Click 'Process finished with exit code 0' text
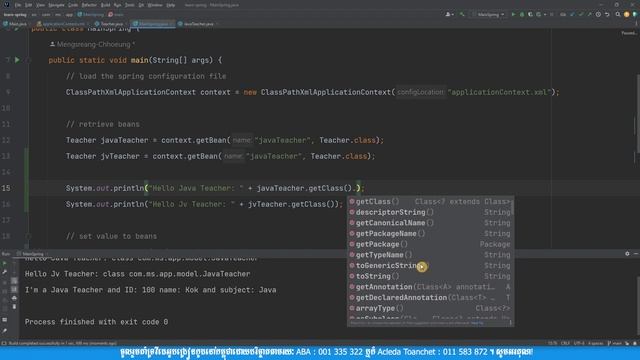 (x=96, y=322)
